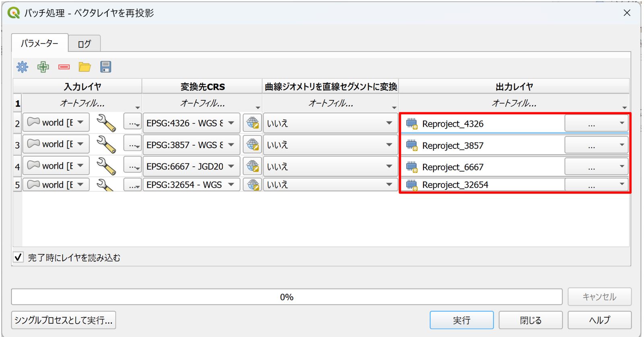
Task: Add a row with green plus icon
Action: (43, 67)
